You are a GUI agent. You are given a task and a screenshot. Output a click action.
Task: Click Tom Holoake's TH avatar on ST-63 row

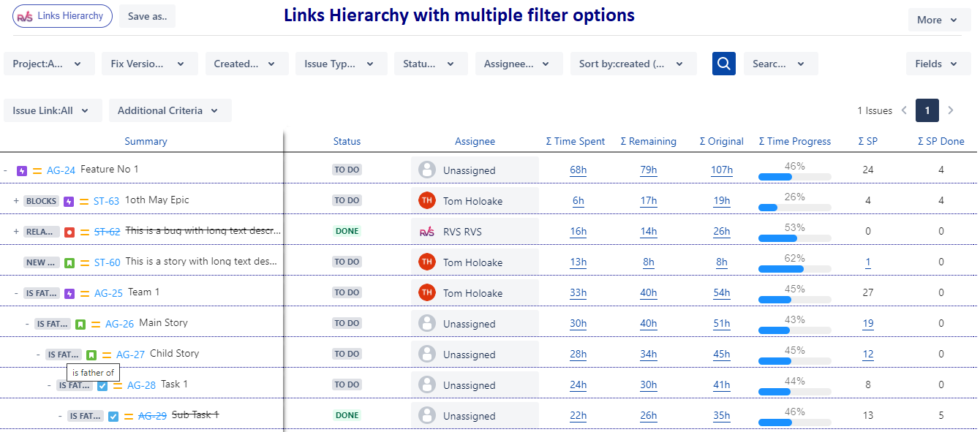pos(426,200)
